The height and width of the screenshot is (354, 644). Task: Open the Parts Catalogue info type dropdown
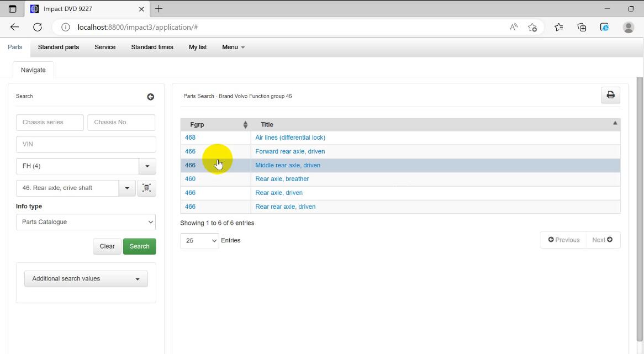coord(86,222)
